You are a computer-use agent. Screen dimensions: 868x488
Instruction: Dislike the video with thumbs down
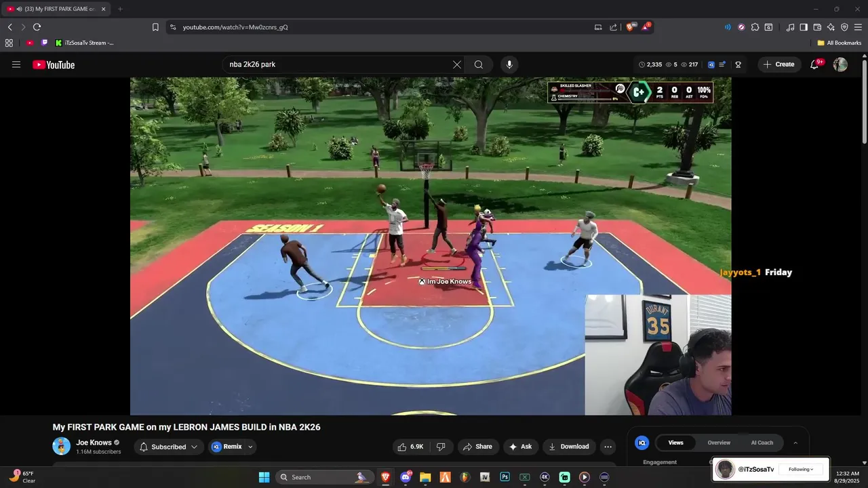coord(441,447)
